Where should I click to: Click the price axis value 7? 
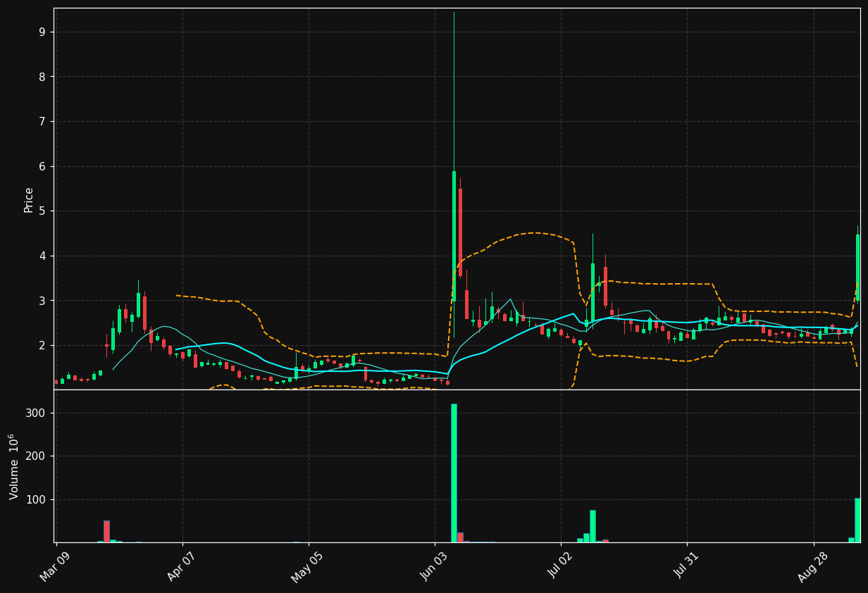[x=42, y=122]
